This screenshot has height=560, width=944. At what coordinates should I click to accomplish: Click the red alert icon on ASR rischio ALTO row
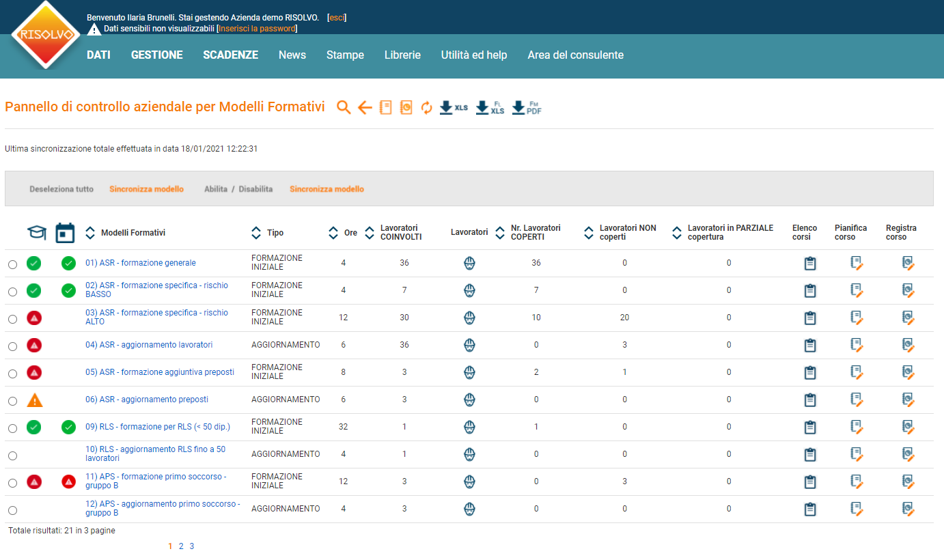point(34,318)
